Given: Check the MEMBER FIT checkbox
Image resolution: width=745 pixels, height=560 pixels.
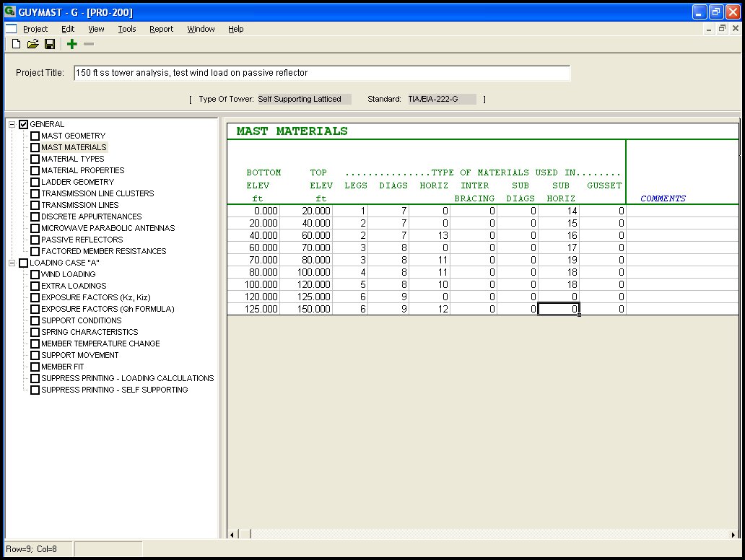Looking at the screenshot, I should point(35,367).
